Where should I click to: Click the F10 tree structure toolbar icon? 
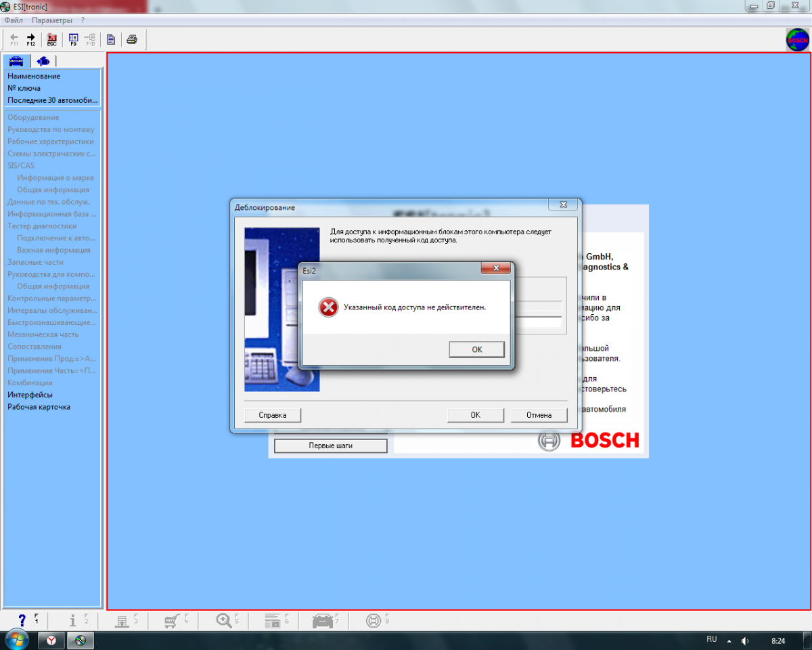[x=90, y=39]
